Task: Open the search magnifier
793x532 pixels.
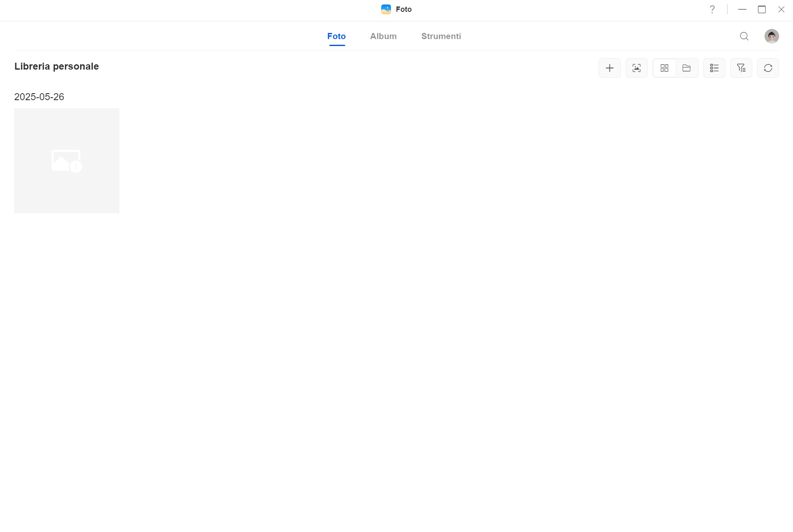Action: click(x=744, y=36)
